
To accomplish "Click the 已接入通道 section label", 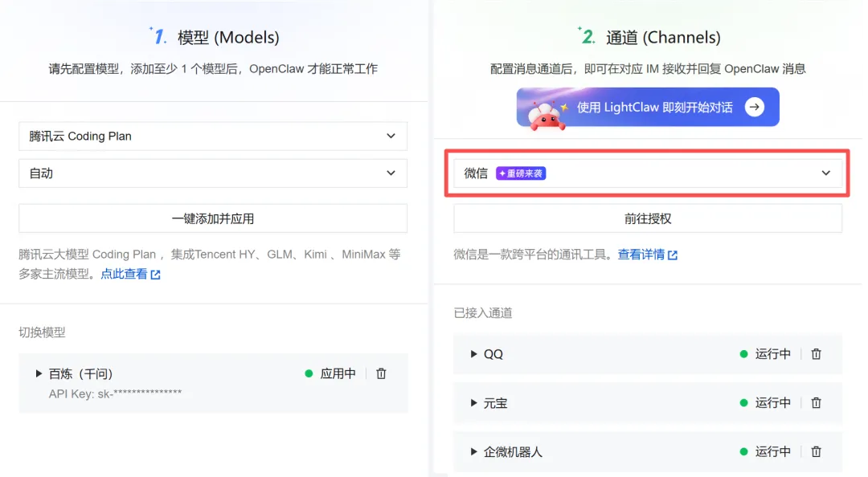I will pyautogui.click(x=483, y=313).
